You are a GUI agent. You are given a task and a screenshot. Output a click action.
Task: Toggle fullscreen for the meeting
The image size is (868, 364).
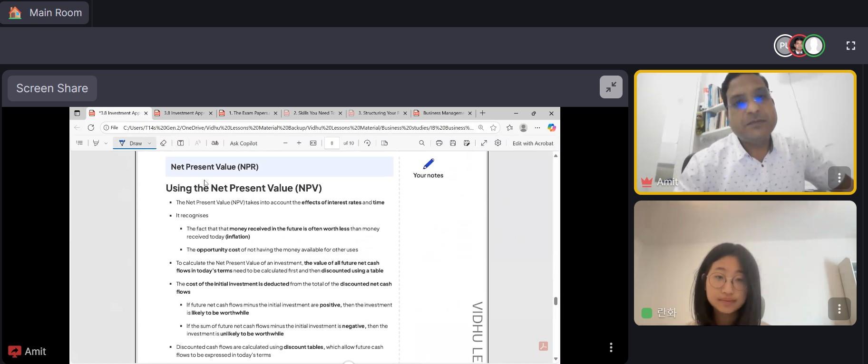pyautogui.click(x=851, y=46)
